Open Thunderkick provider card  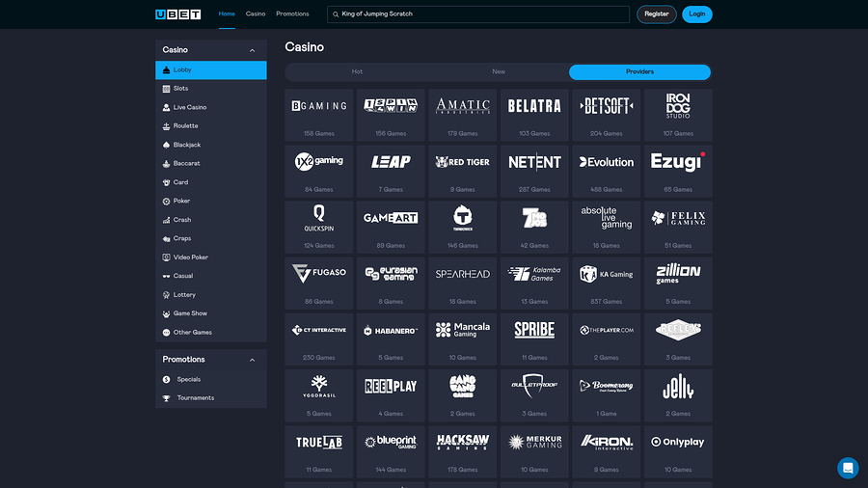pos(463,228)
